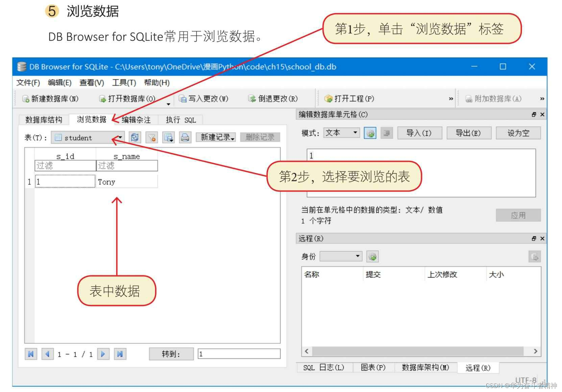The height and width of the screenshot is (392, 562).
Task: Refresh the table data icon
Action: [135, 137]
